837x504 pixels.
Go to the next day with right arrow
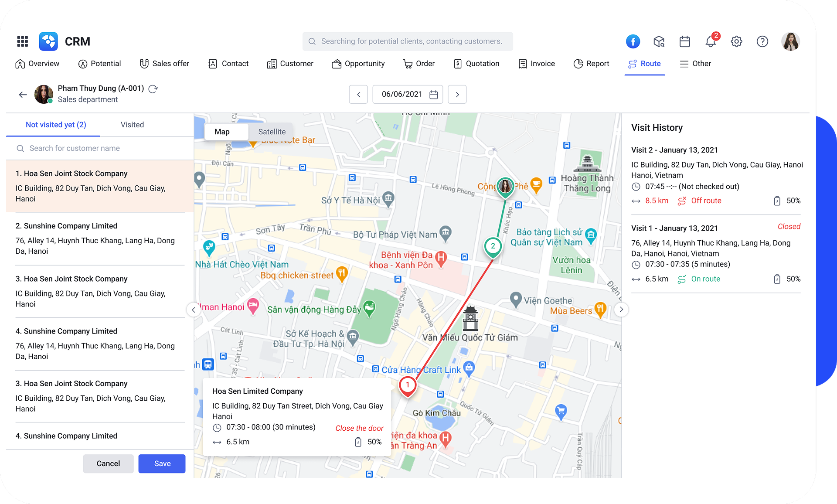[457, 94]
